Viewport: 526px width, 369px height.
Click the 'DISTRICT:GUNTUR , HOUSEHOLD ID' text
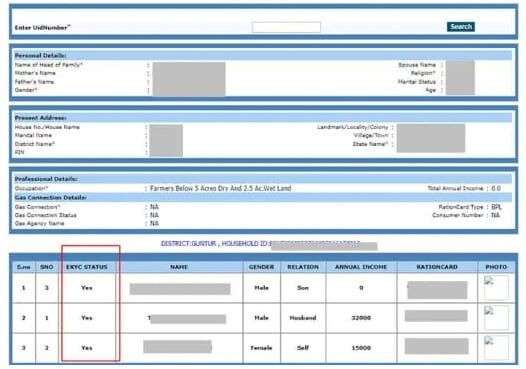pyautogui.click(x=215, y=244)
